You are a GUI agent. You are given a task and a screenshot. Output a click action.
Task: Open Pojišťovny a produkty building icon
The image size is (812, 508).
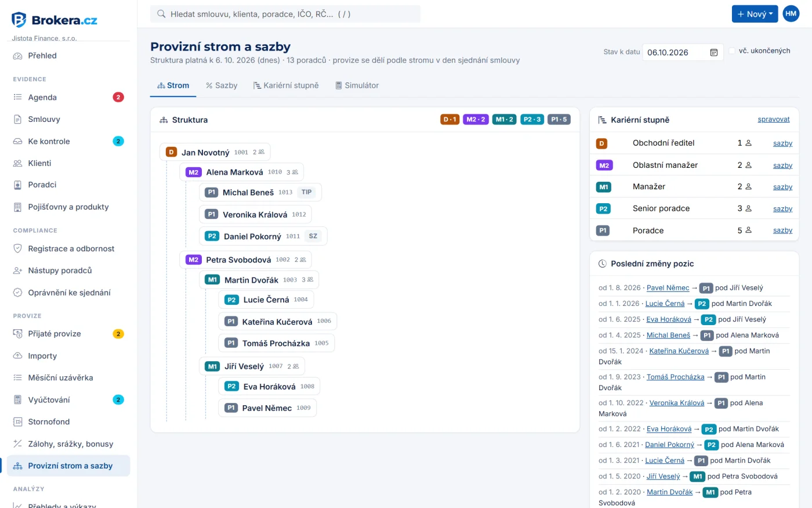(17, 207)
